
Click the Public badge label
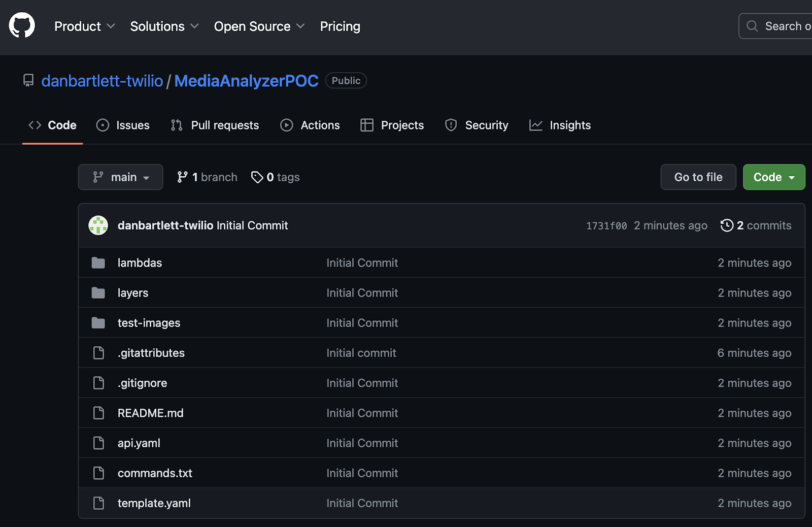tap(346, 81)
